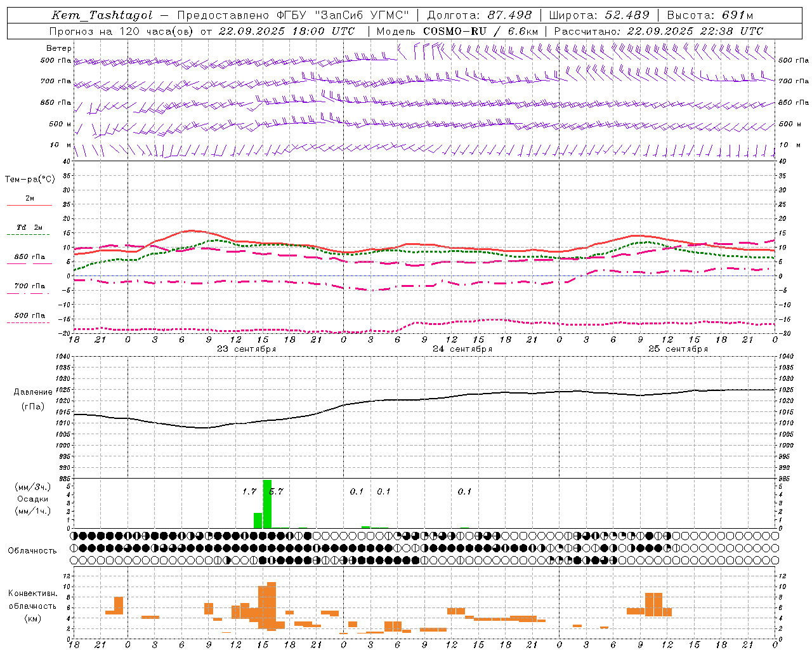Click the (мм/3ч.) precipitation unit label

[x=33, y=487]
